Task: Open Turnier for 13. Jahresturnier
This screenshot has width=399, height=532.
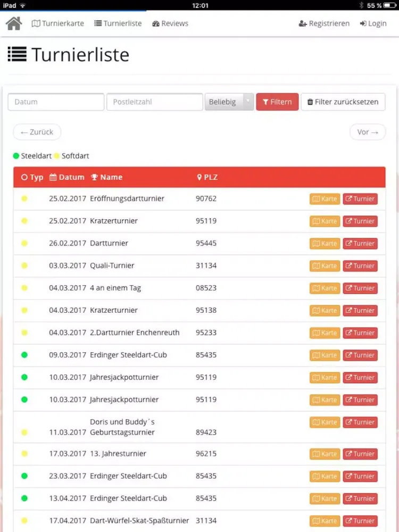Action: [360, 454]
